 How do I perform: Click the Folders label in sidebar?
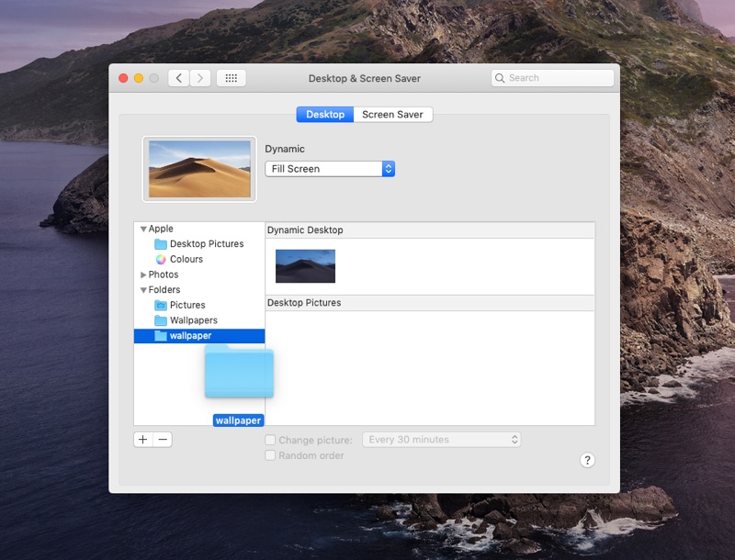point(164,290)
